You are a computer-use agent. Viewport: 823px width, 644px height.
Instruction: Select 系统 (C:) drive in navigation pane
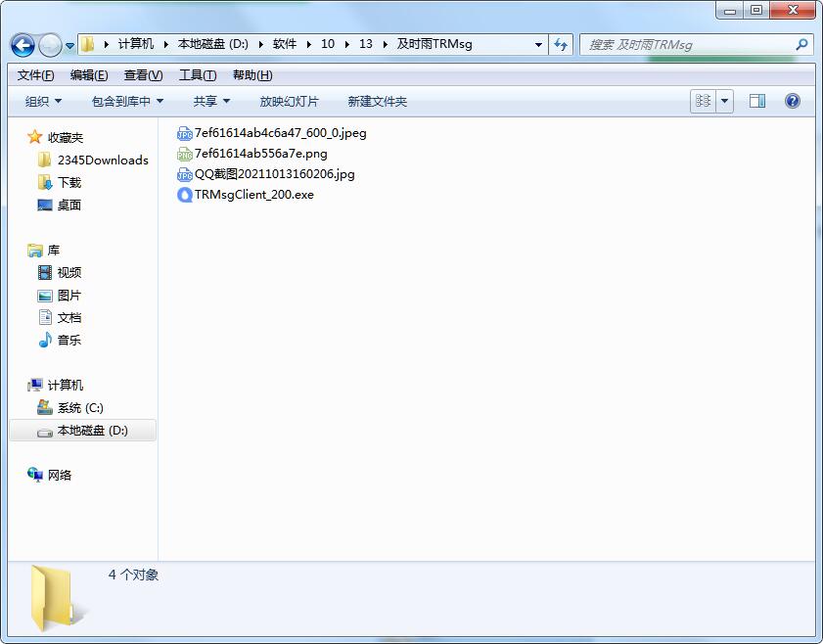[80, 407]
